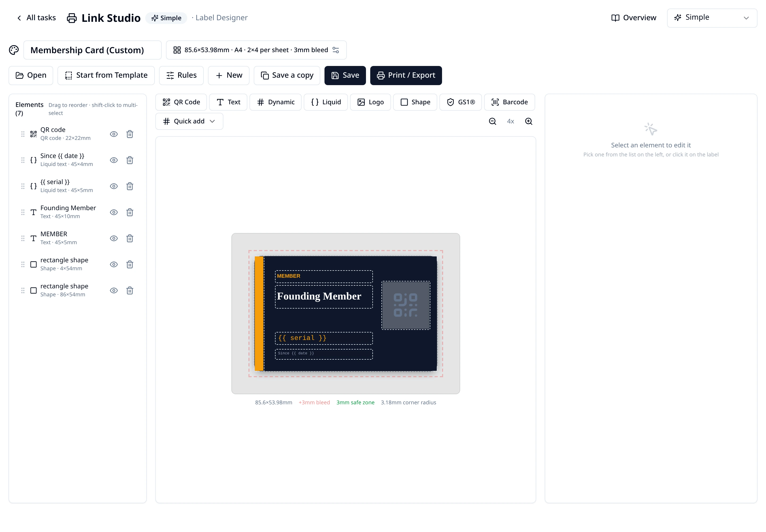Create a New label
Image resolution: width=766 pixels, height=532 pixels.
(x=229, y=75)
